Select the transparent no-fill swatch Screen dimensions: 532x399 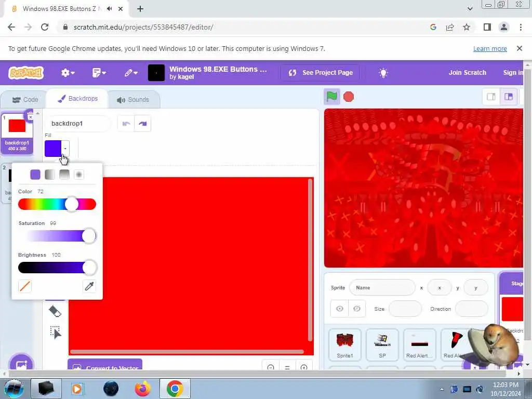point(25,286)
